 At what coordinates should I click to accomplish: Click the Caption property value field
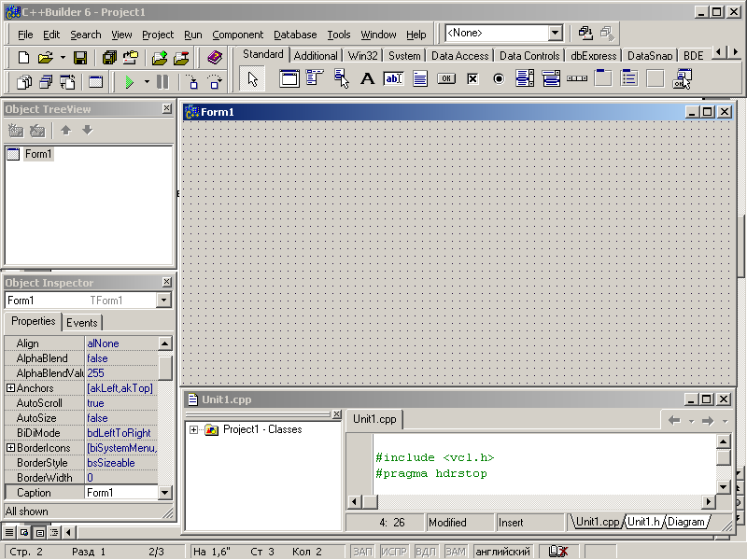tap(121, 493)
